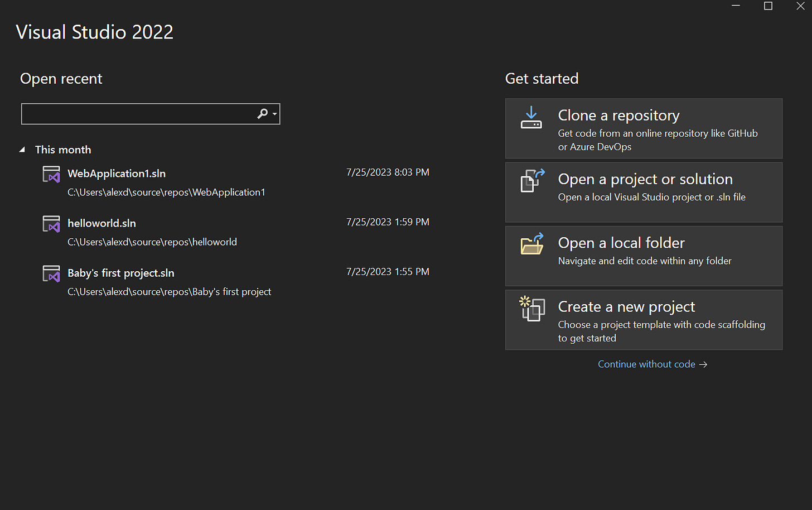Minimize the Visual Studio 2022 window

click(x=736, y=6)
